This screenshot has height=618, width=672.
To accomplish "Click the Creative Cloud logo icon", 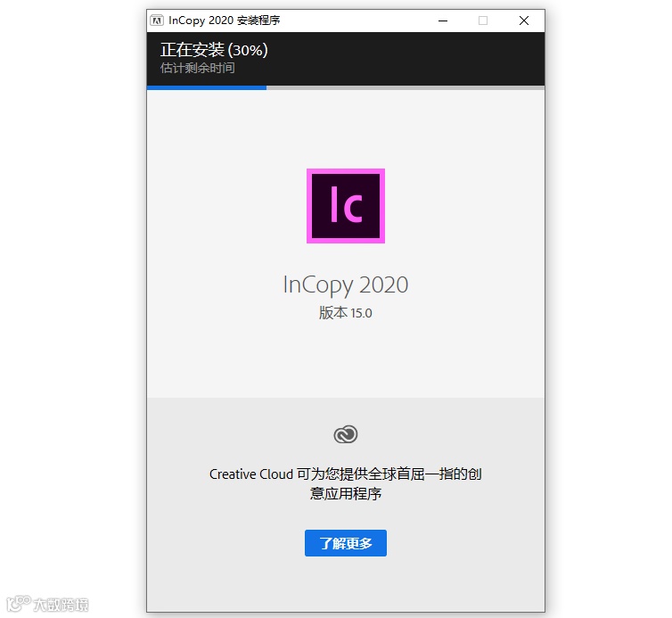I will tap(346, 434).
